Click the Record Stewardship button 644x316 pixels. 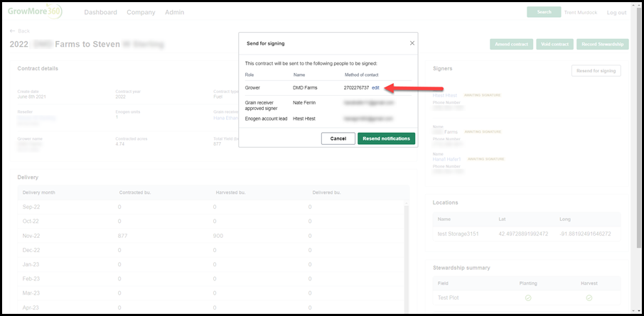click(x=603, y=44)
